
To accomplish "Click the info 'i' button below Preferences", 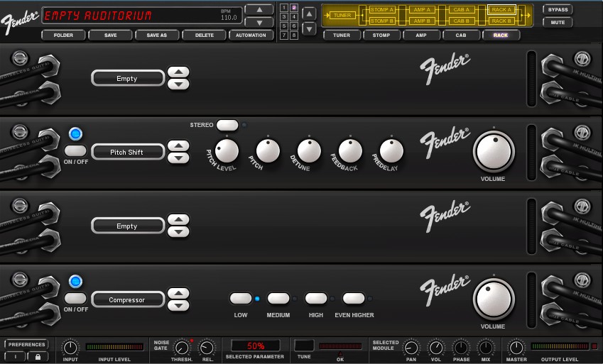I will [x=16, y=357].
